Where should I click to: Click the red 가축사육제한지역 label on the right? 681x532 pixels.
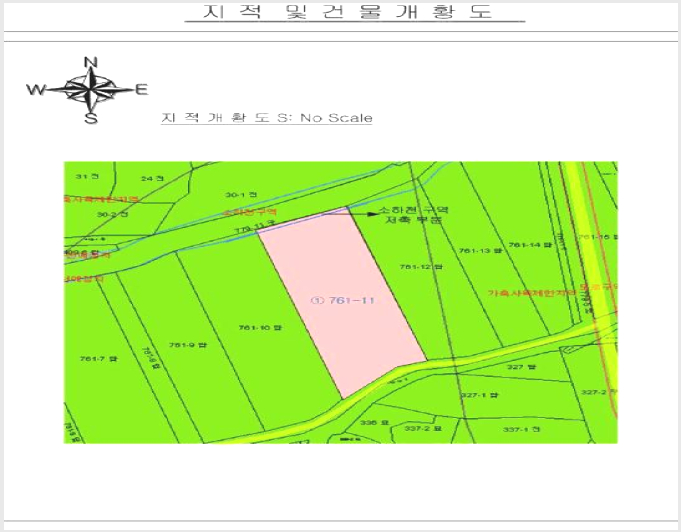coord(532,293)
